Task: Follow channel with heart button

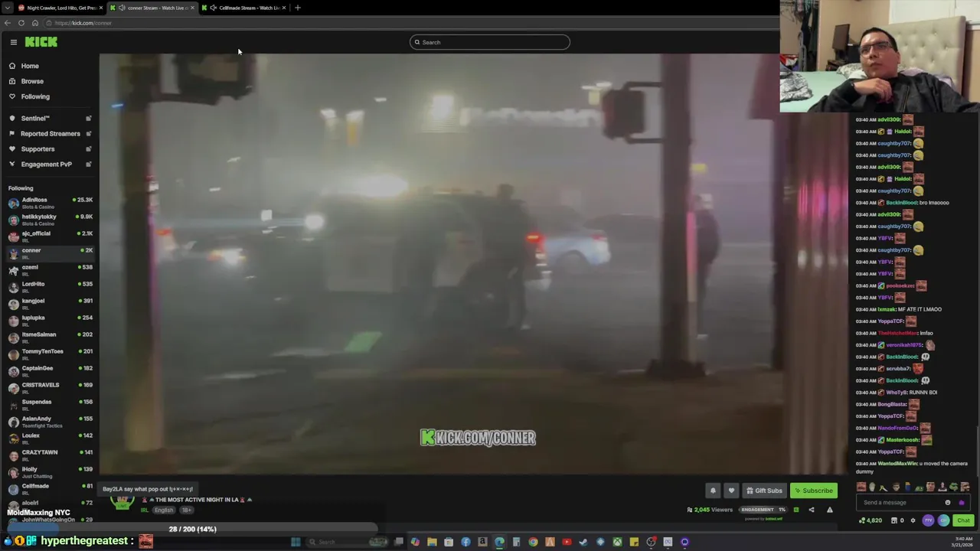Action: coord(731,491)
